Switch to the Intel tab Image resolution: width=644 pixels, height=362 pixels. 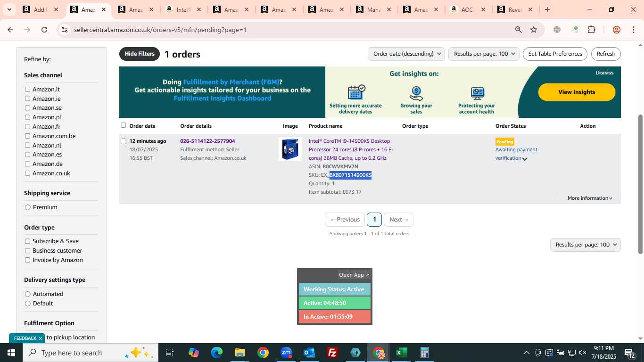pyautogui.click(x=183, y=9)
